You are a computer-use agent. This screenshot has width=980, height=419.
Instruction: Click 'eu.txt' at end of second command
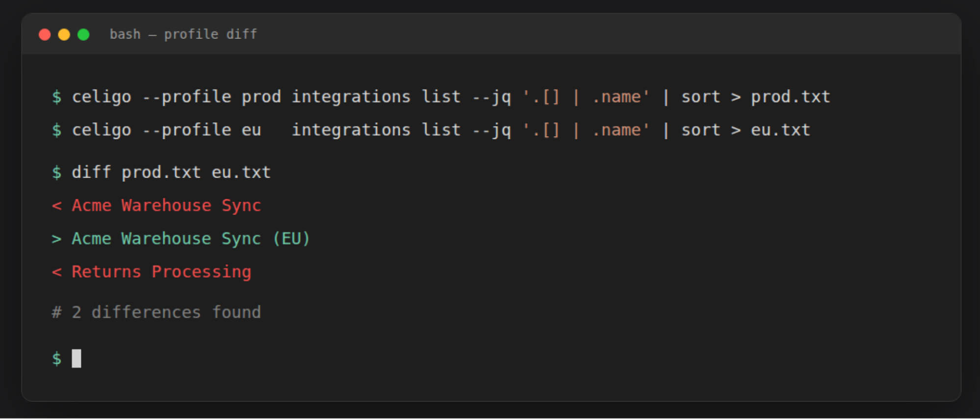[780, 130]
